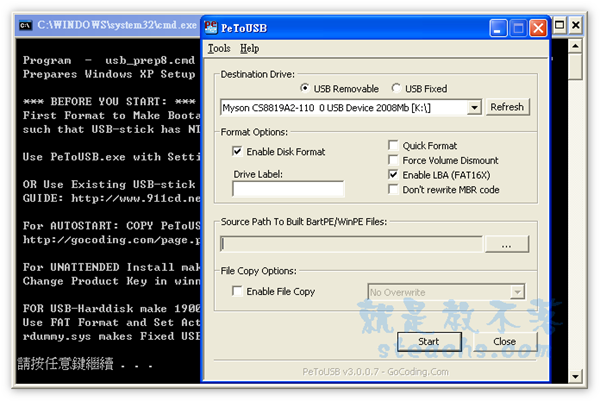Viewport: 600px width, 401px height.
Task: Minimize the PeToUSB window
Action: (498, 28)
